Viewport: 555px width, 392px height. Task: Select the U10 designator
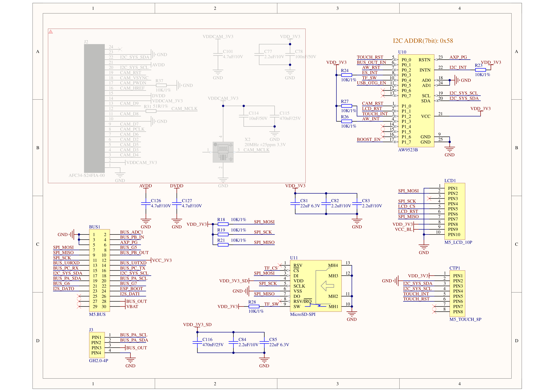(x=402, y=52)
